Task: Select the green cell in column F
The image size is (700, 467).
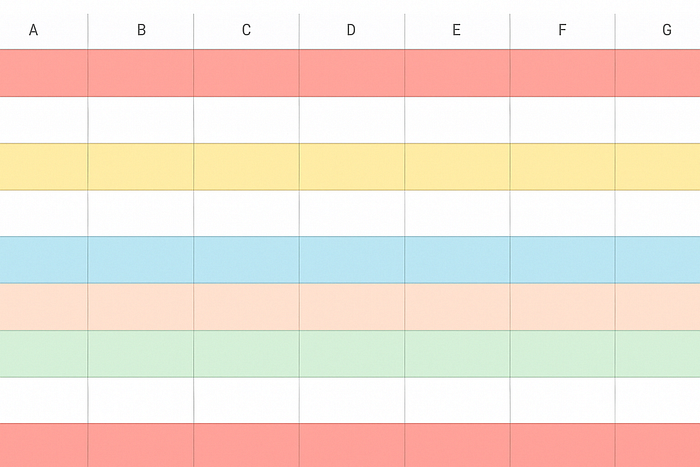Action: tap(562, 354)
